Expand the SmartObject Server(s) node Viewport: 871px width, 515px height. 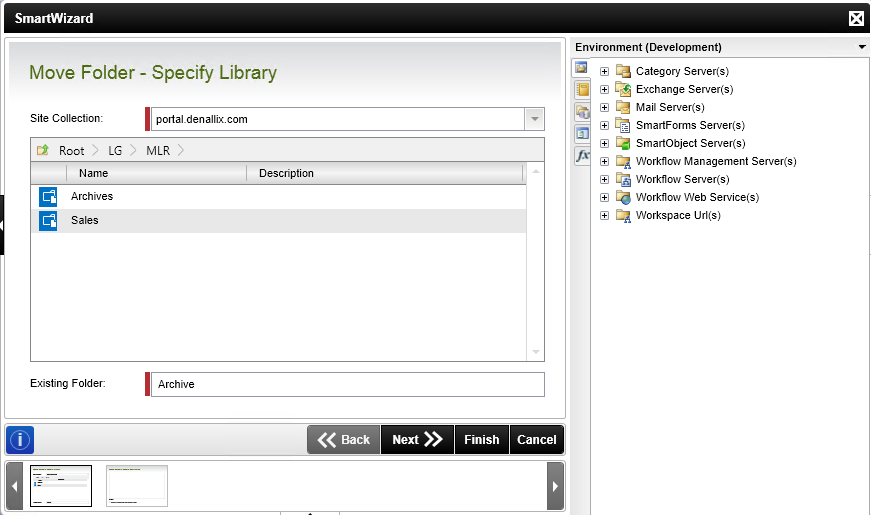point(604,143)
